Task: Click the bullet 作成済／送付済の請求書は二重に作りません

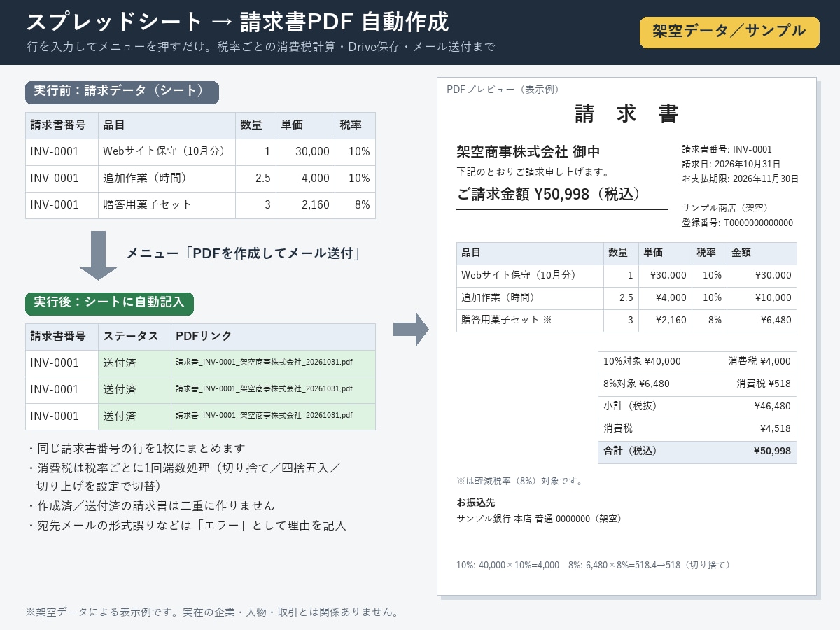Action: pyautogui.click(x=150, y=505)
